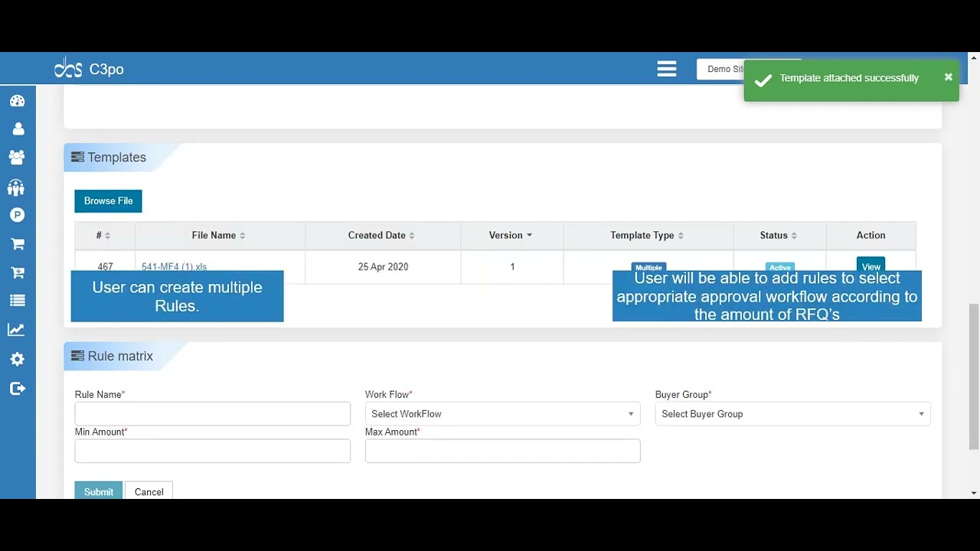Open the Select Buyer Group dropdown

(x=792, y=414)
